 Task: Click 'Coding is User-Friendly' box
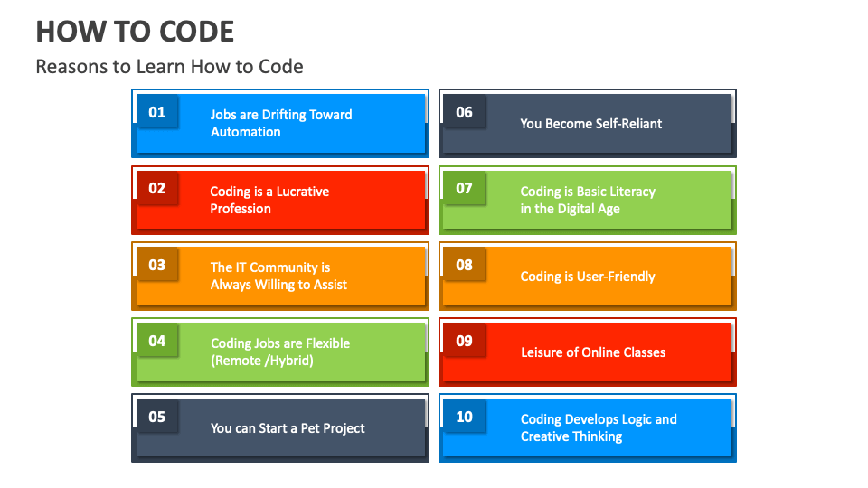[x=588, y=276]
